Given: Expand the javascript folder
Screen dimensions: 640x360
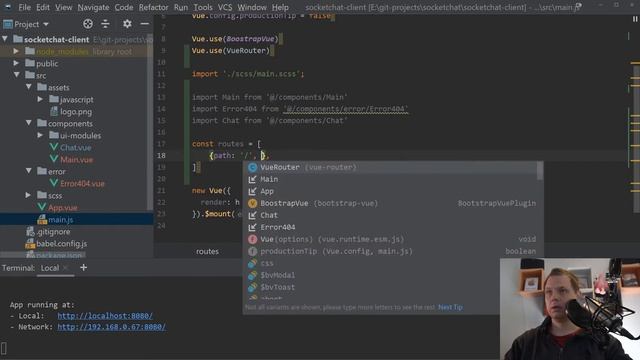Looking at the screenshot, I should tap(40, 99).
